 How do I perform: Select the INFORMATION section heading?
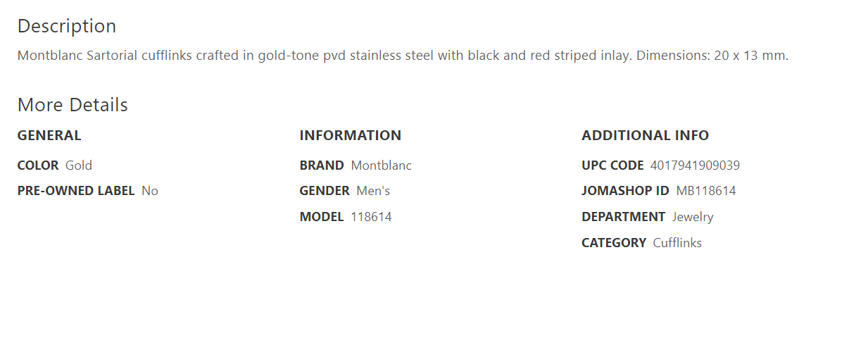tap(350, 135)
